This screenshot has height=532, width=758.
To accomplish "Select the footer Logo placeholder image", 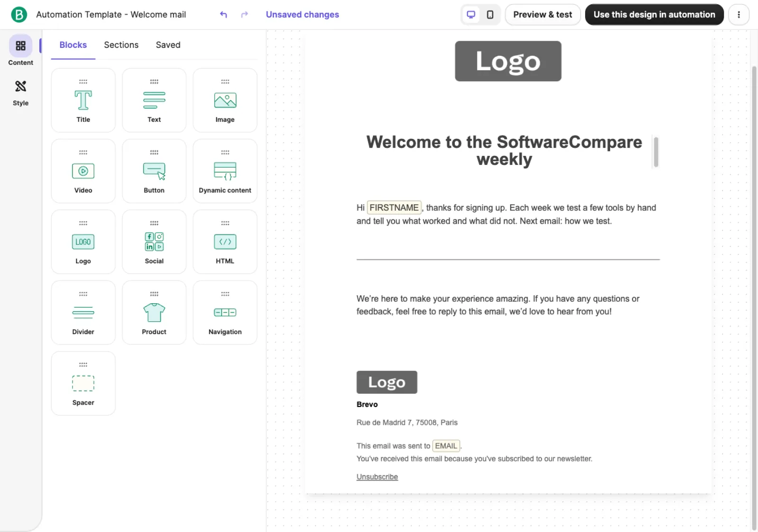I will pyautogui.click(x=387, y=382).
